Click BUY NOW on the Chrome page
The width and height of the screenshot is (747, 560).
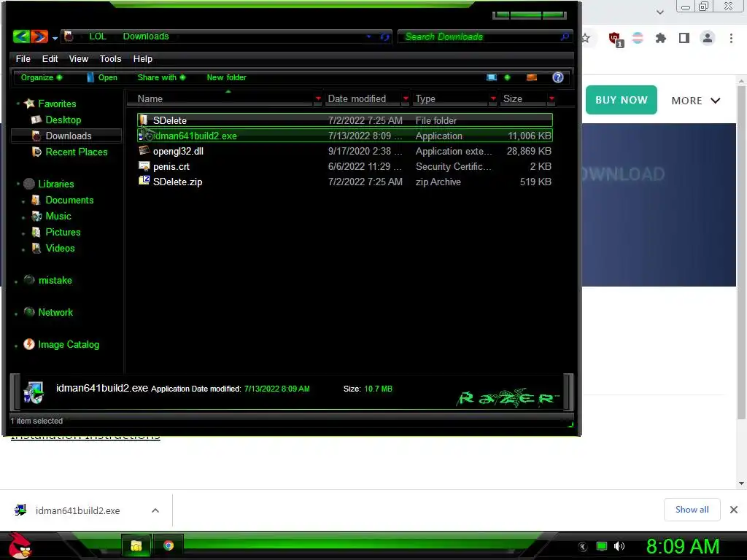pyautogui.click(x=622, y=100)
